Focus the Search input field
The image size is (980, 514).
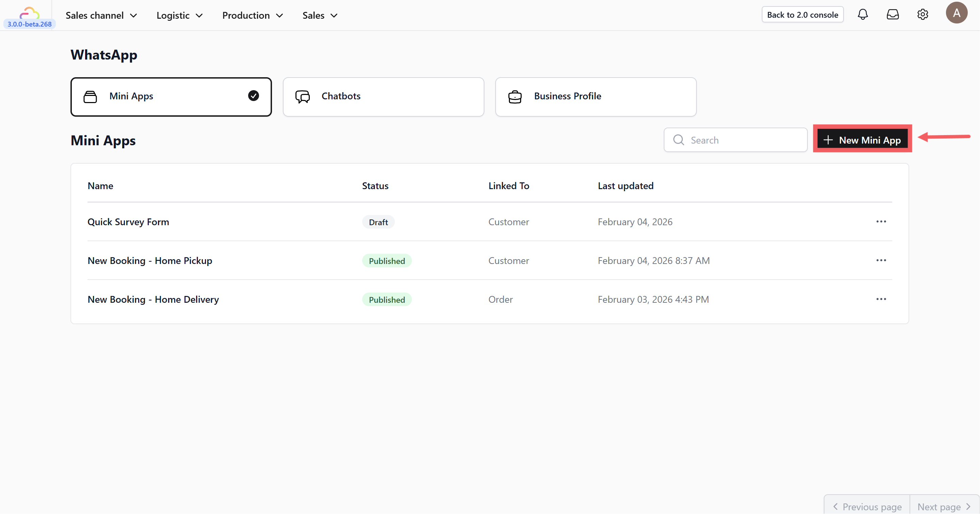[735, 140]
